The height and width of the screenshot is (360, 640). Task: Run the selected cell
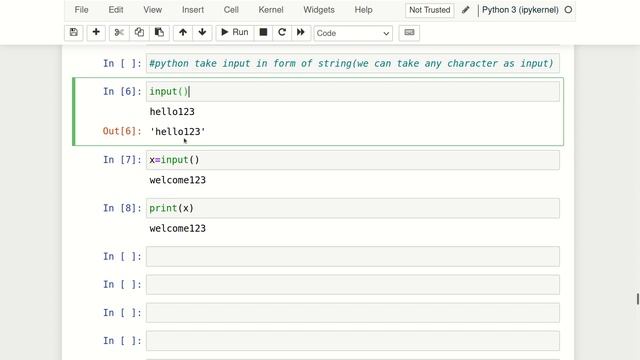tap(235, 33)
